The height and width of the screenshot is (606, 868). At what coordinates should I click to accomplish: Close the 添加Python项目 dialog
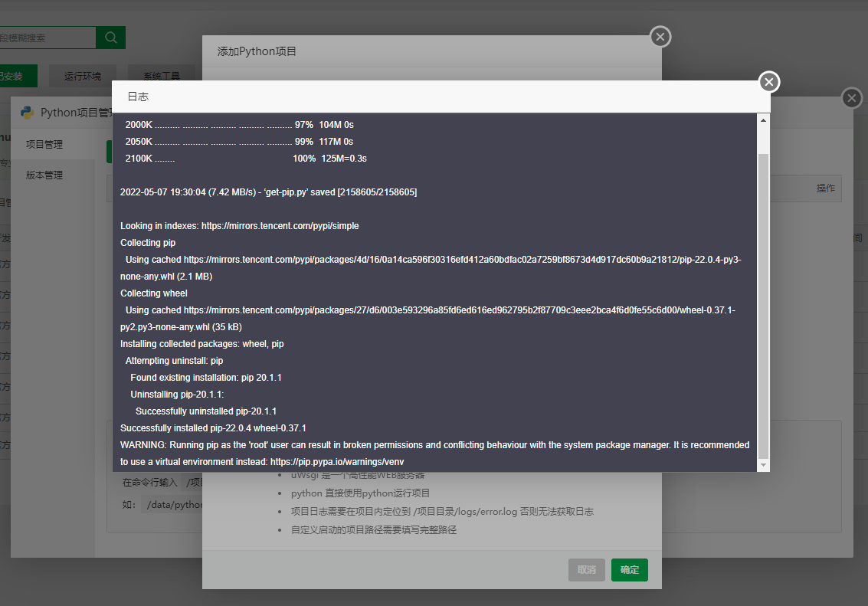tap(660, 37)
